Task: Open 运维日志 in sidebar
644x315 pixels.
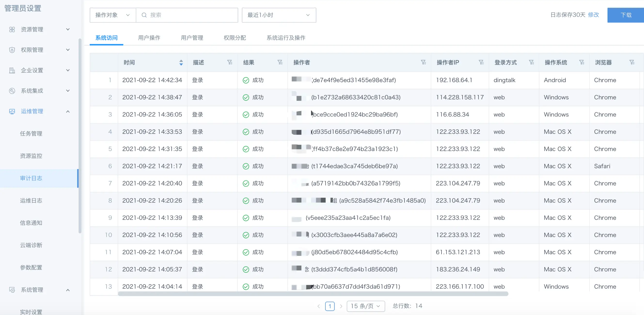Action: [x=31, y=200]
